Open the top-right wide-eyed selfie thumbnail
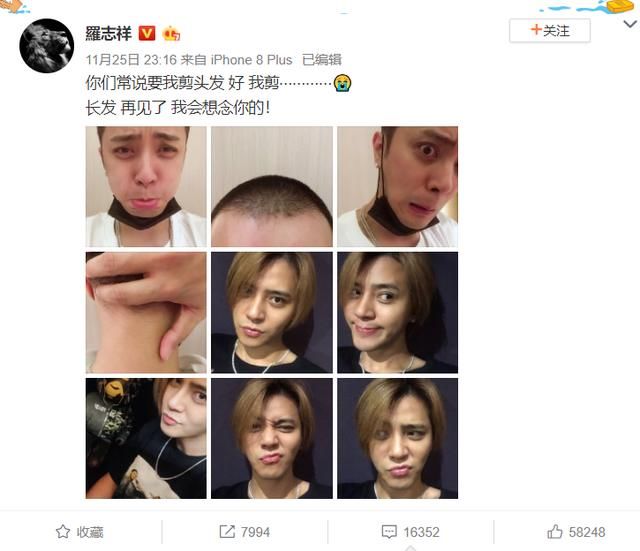The height and width of the screenshot is (551, 640). point(398,187)
